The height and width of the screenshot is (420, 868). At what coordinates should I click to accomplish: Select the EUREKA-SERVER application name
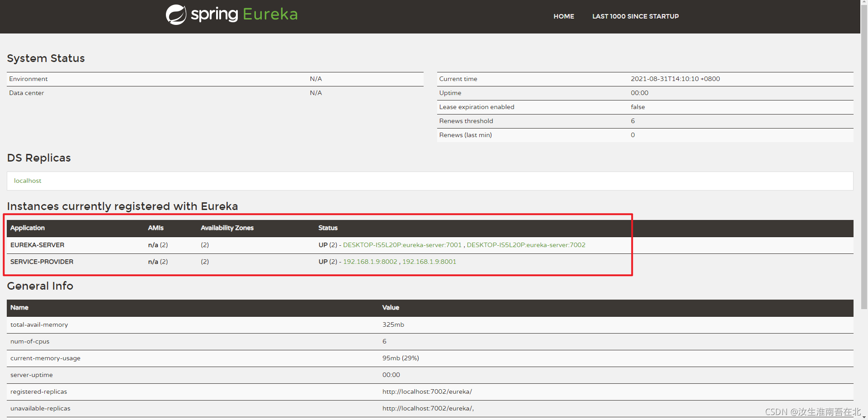point(38,245)
